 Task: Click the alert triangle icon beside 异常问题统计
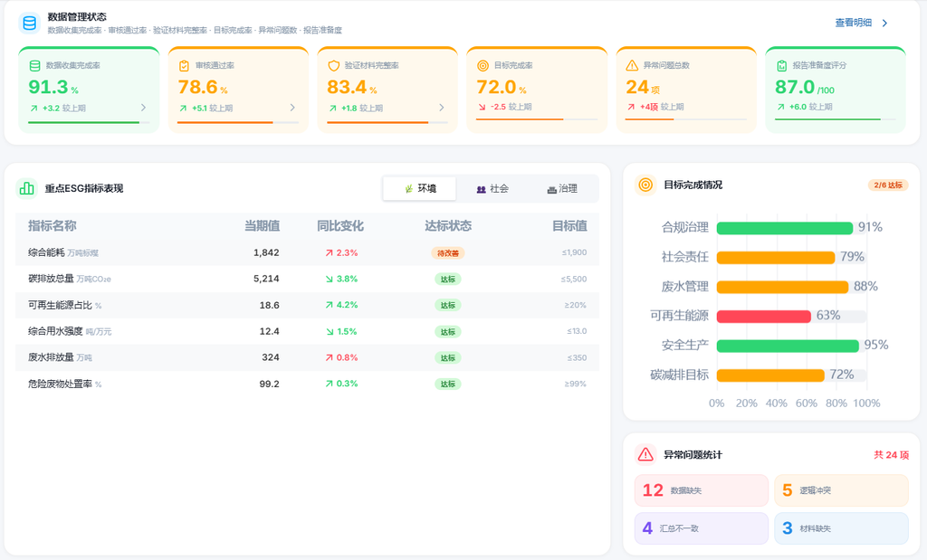(x=645, y=454)
